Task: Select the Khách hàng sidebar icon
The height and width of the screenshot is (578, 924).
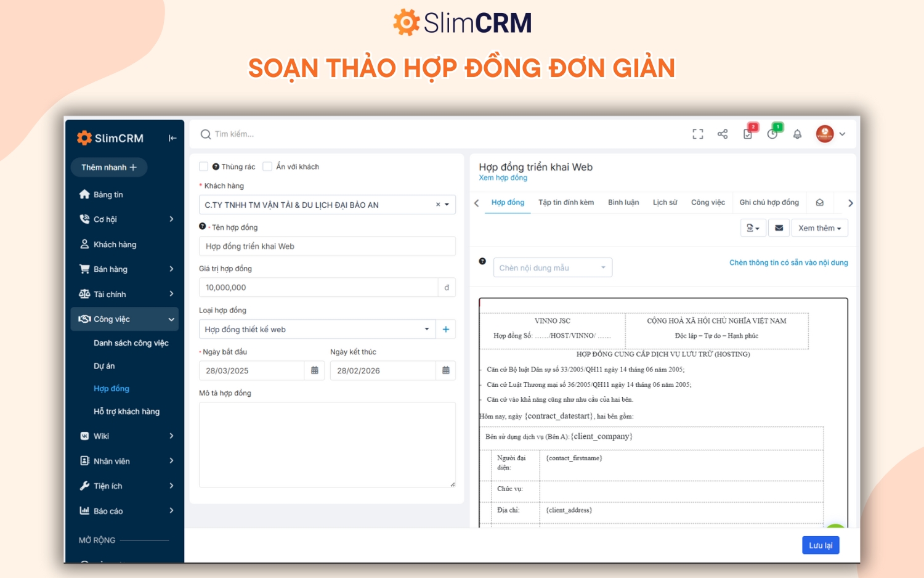Action: 84,244
